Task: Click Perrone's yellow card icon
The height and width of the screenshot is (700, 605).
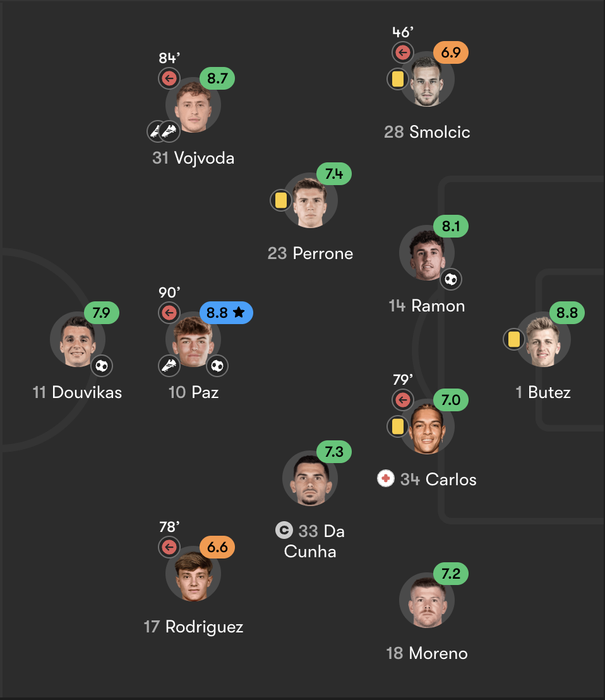Action: [281, 200]
